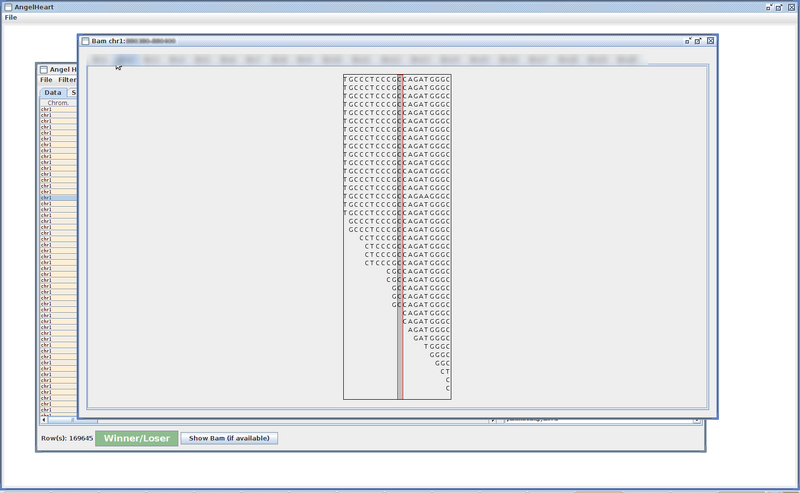
Task: Select the partially hidden tab beside Data
Action: (x=73, y=92)
